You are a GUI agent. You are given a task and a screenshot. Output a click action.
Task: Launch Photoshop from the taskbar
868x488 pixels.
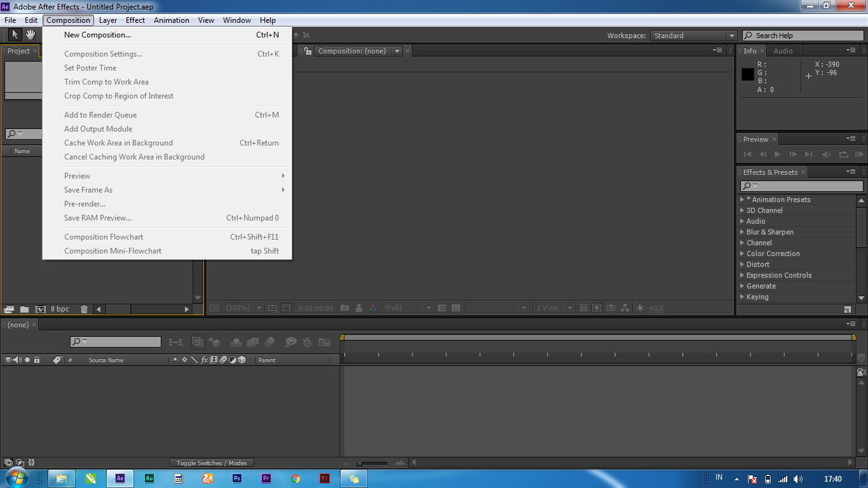pyautogui.click(x=237, y=478)
